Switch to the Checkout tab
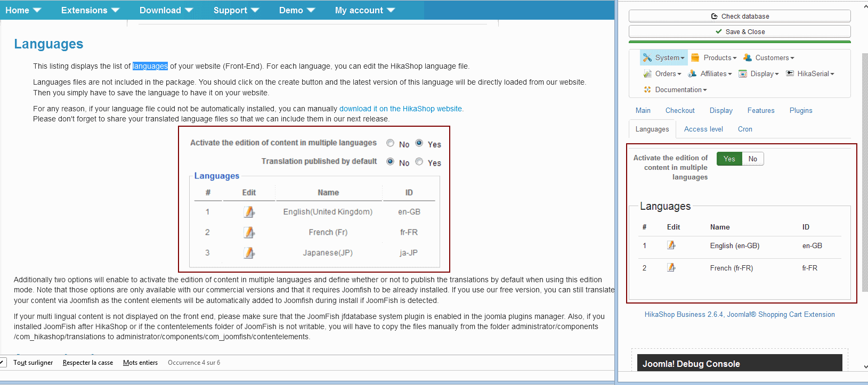 click(680, 111)
